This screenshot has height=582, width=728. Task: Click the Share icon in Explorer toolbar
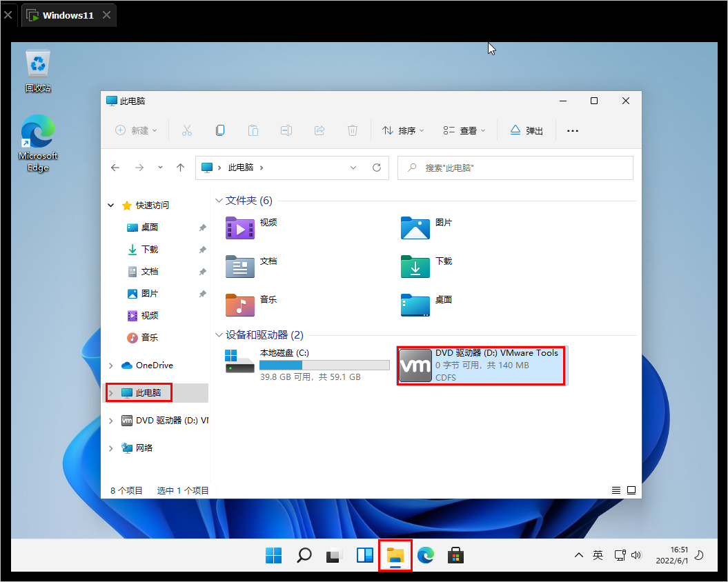click(x=319, y=130)
